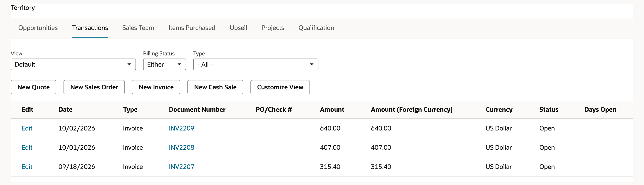Select the date 09/18/2026 cell
This screenshot has width=644, height=185.
(x=77, y=167)
